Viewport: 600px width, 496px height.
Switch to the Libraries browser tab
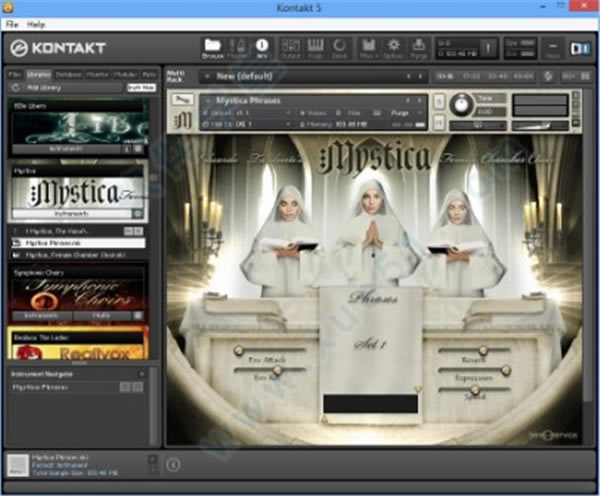(x=39, y=75)
